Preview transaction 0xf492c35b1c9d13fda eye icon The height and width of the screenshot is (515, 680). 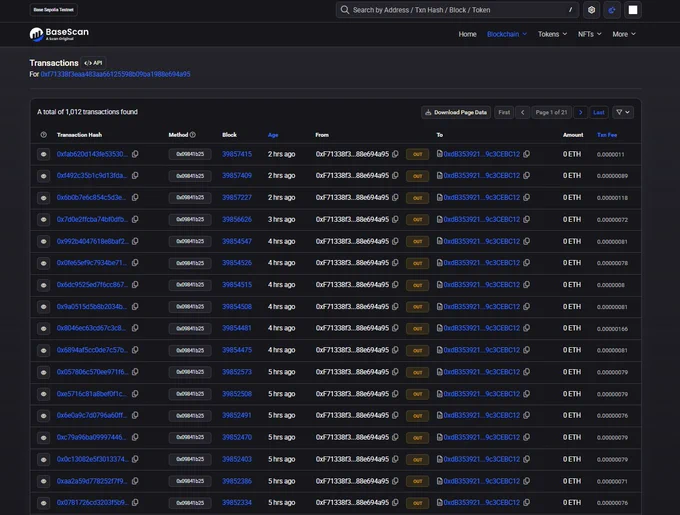point(43,176)
